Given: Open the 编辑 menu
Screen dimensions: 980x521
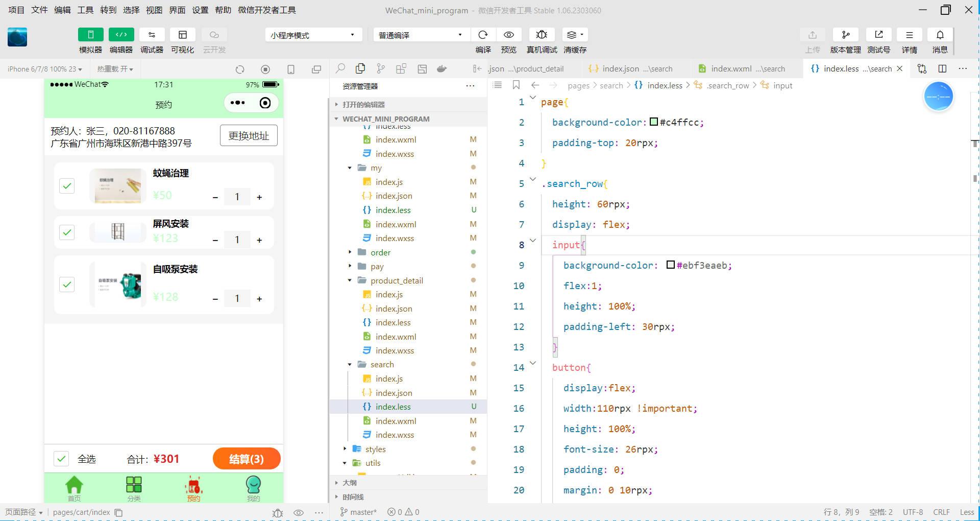Looking at the screenshot, I should (62, 10).
